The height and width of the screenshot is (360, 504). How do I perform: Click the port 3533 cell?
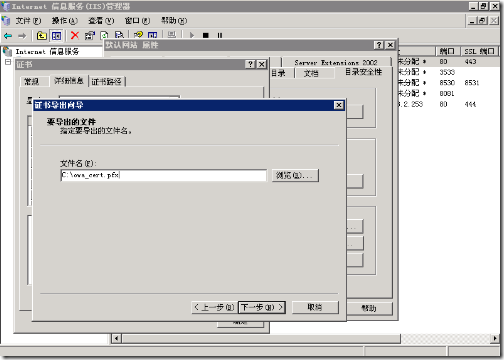[447, 72]
